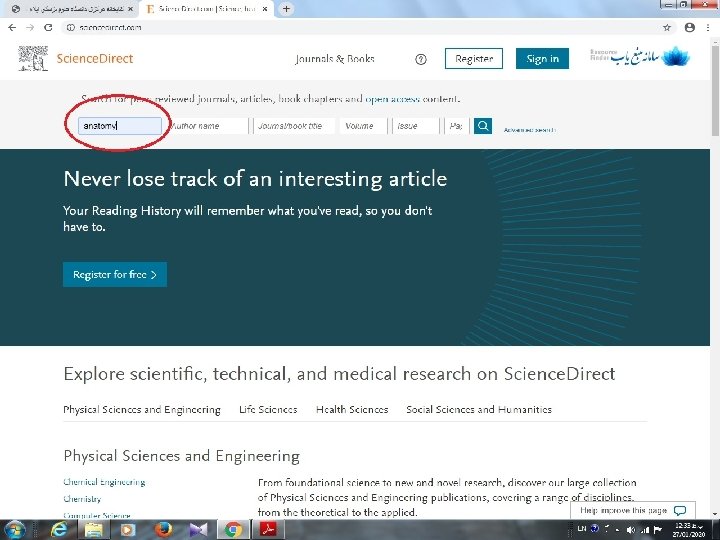The image size is (720, 540).
Task: Run search with the magnifier button
Action: tap(483, 126)
